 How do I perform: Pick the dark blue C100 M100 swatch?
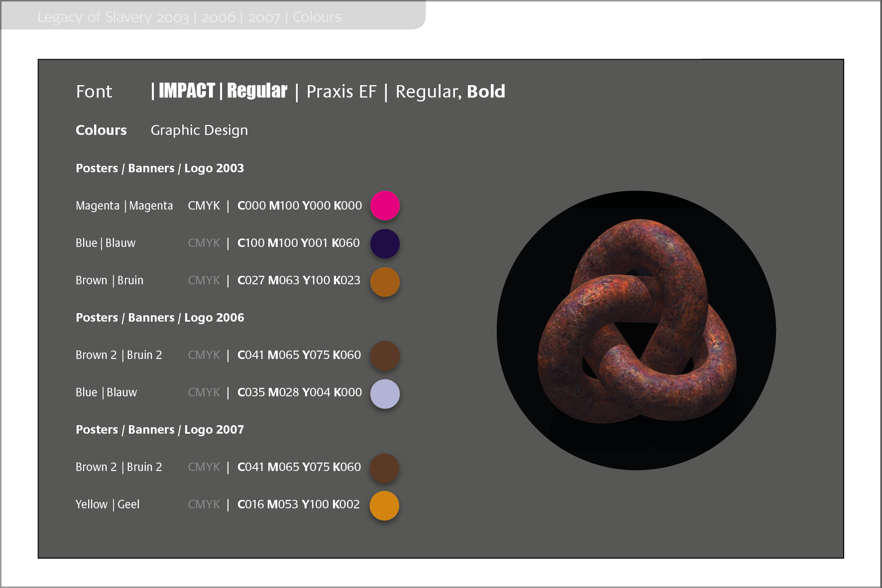pyautogui.click(x=385, y=243)
